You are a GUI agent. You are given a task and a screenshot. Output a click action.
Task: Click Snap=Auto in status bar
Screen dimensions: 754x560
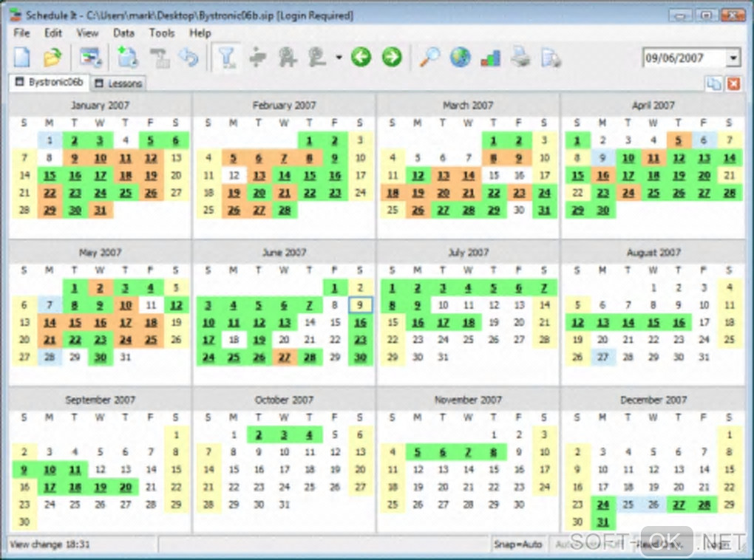(x=518, y=544)
